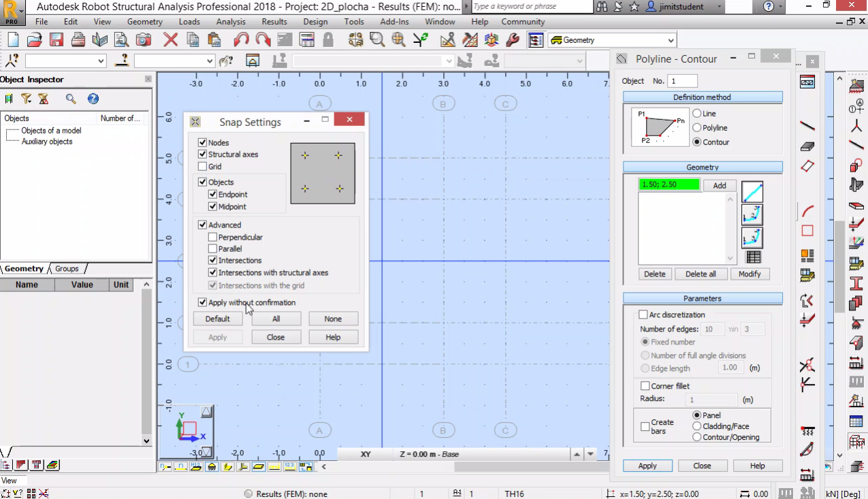The width and height of the screenshot is (868, 499).
Task: Click the Zoom all icon
Action: [399, 39]
